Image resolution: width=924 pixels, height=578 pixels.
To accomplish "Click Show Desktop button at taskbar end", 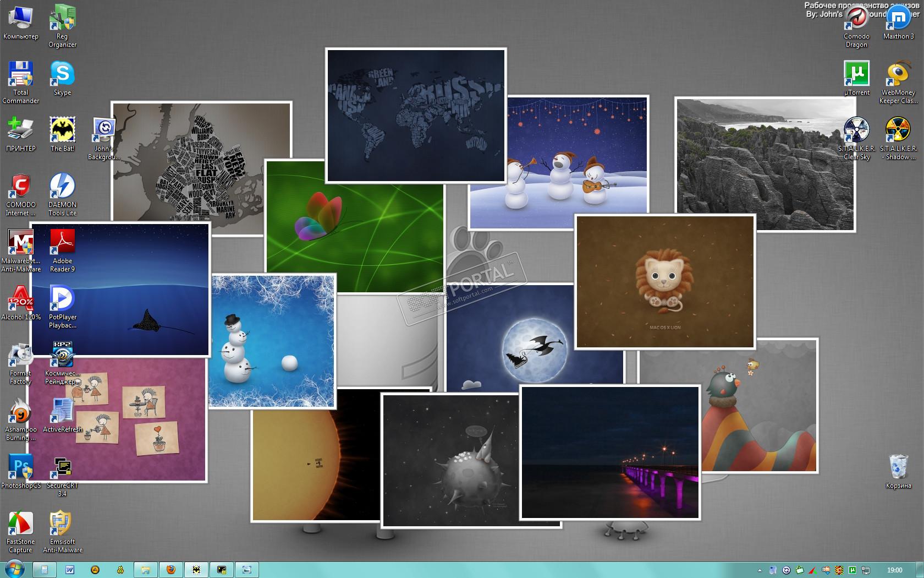I will [x=920, y=570].
